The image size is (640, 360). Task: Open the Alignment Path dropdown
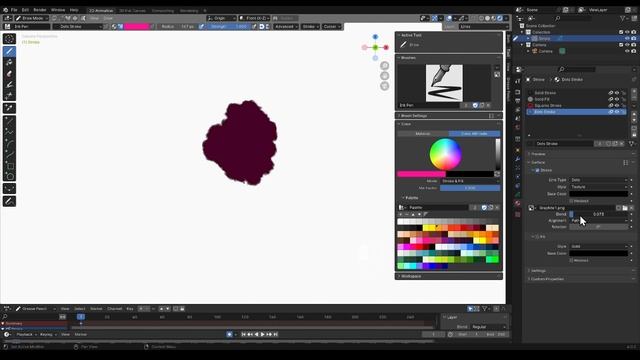598,220
